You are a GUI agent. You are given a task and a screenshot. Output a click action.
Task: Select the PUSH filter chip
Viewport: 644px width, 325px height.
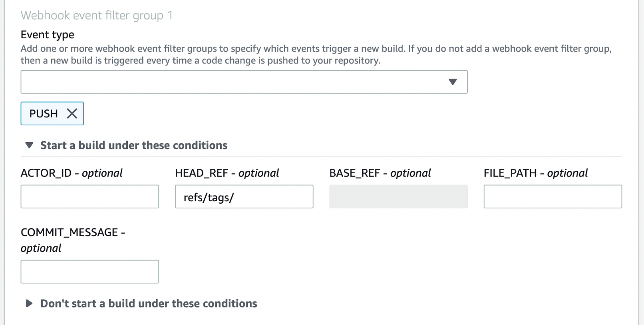[x=43, y=113]
